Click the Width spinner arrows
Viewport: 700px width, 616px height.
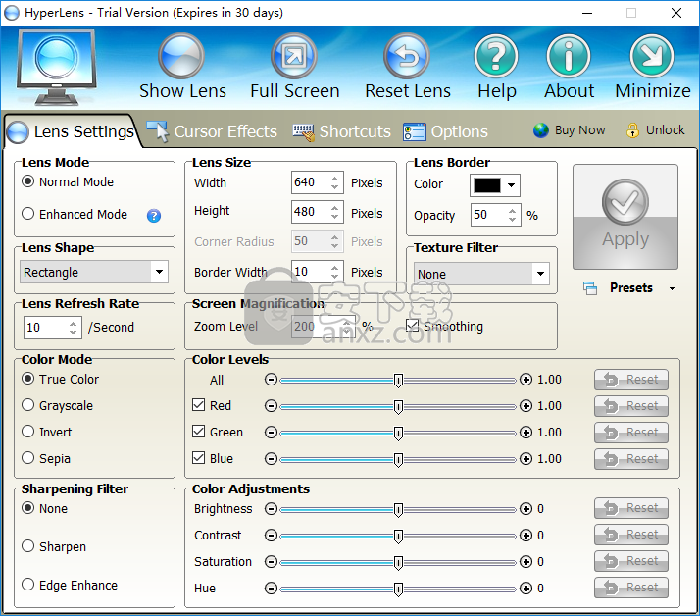(335, 182)
